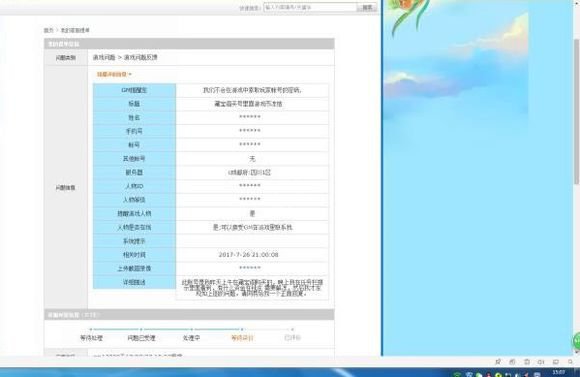
Task: Click the 等待处理 progress step
Action: click(x=91, y=338)
